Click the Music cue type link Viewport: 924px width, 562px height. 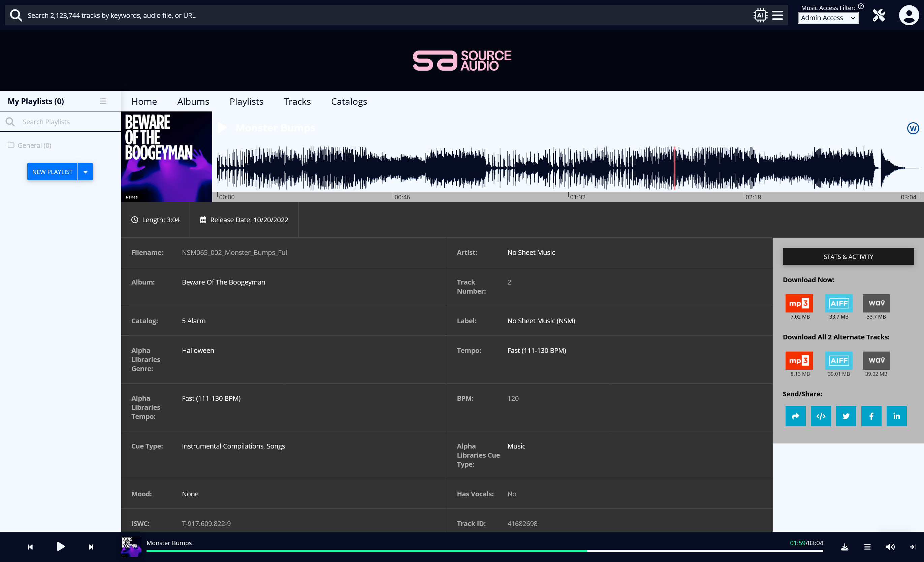pyautogui.click(x=516, y=446)
